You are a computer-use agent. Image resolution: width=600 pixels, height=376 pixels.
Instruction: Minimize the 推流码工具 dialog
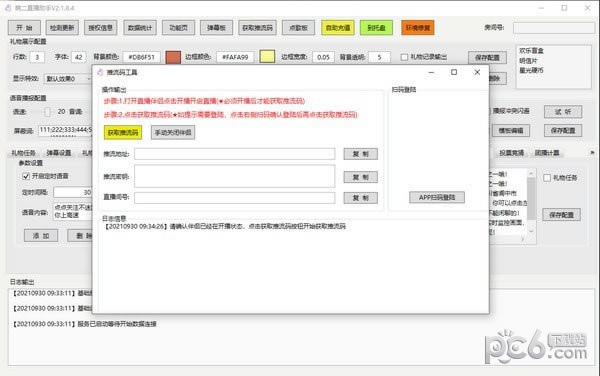click(x=431, y=72)
